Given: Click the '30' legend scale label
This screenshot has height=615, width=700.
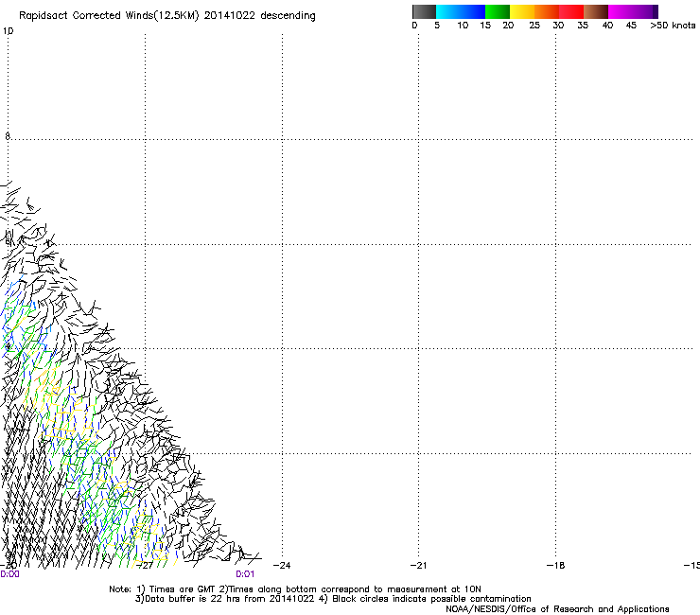Looking at the screenshot, I should coord(558,26).
